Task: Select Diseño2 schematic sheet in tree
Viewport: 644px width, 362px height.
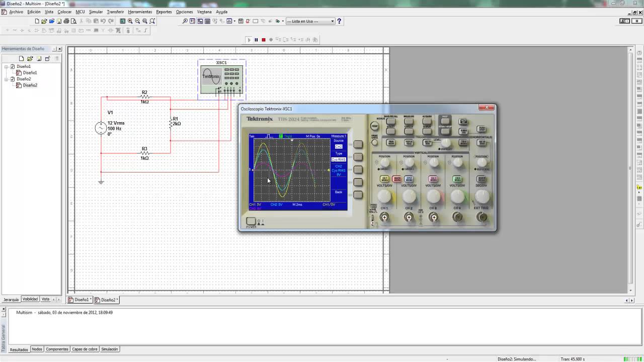Action: coord(30,85)
